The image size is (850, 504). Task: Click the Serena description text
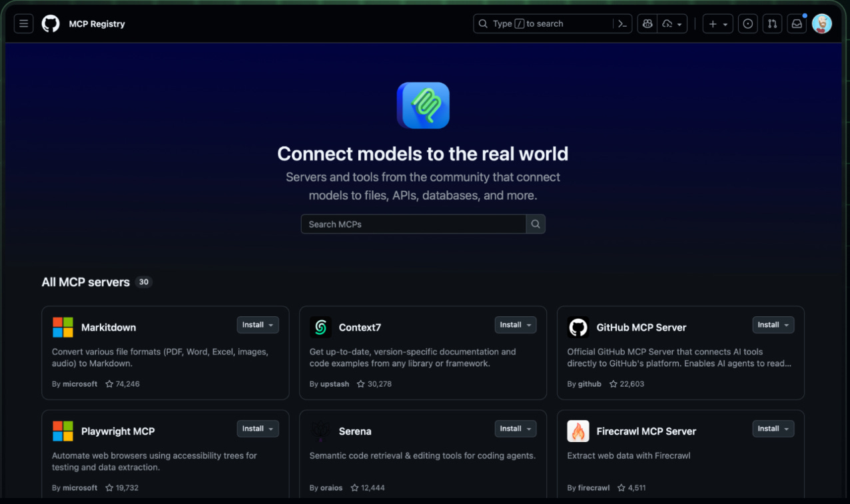423,456
